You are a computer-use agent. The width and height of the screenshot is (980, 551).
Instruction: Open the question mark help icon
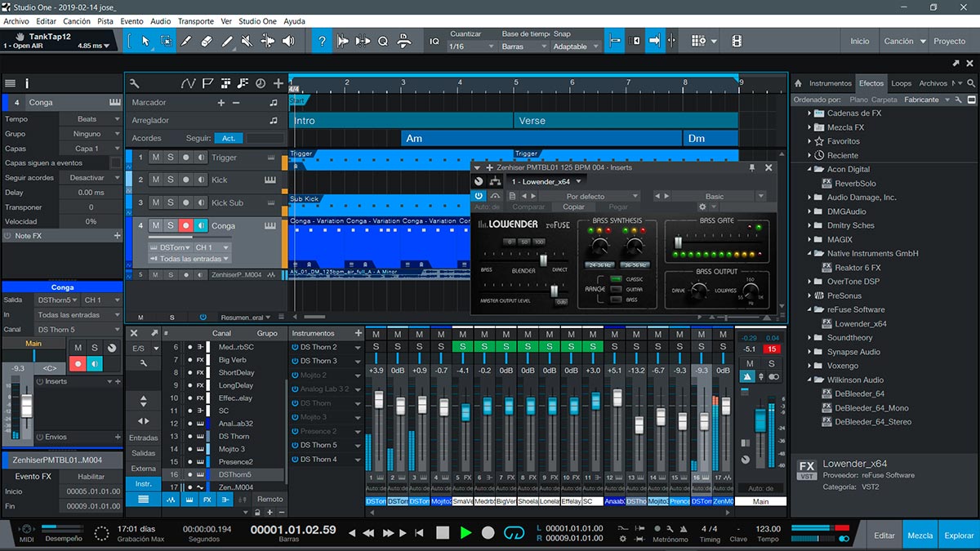point(323,41)
